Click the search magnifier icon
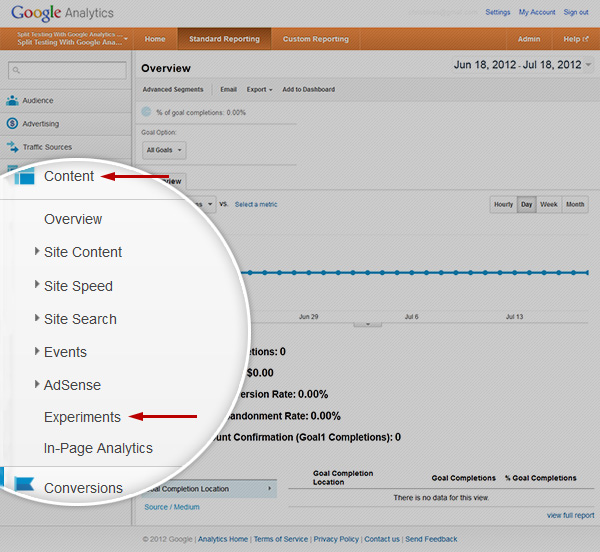Viewport: 600px width, 552px height. coord(16,70)
